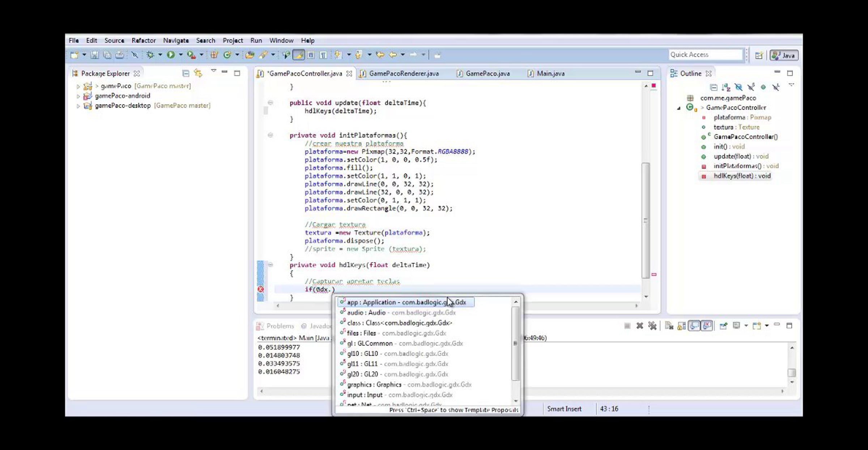
Task: Toggle Hide Static Members in Outline
Action: pos(751,87)
